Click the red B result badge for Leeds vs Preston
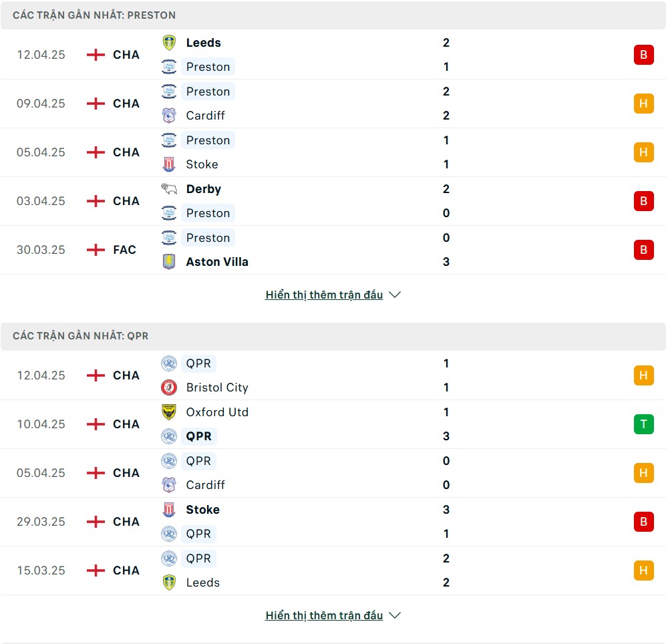 (x=643, y=55)
